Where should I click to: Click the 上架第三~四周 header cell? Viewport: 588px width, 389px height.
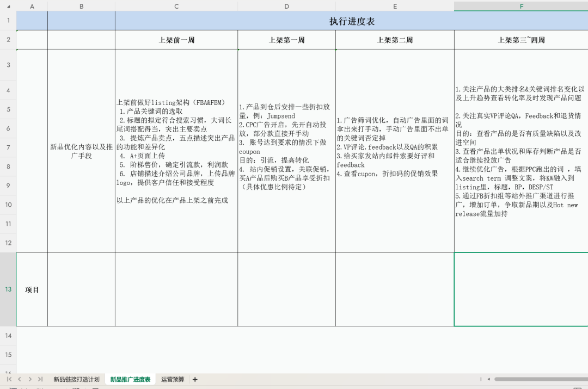[521, 40]
